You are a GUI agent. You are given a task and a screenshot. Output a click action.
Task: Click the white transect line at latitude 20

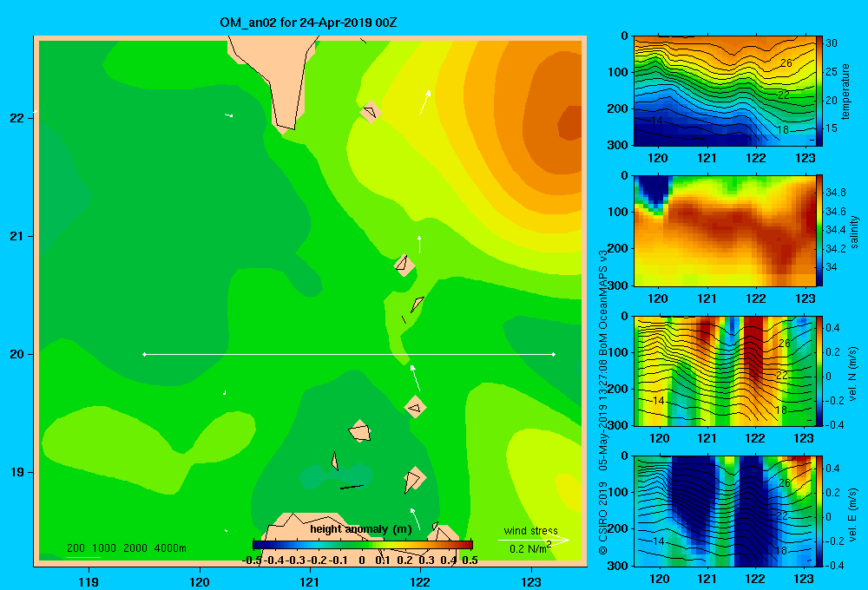point(349,354)
